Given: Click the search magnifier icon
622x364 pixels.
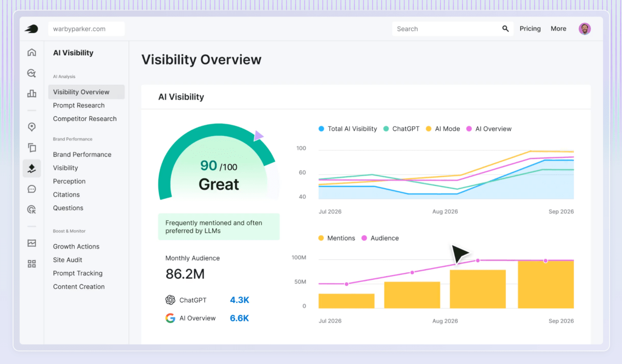Looking at the screenshot, I should 505,29.
